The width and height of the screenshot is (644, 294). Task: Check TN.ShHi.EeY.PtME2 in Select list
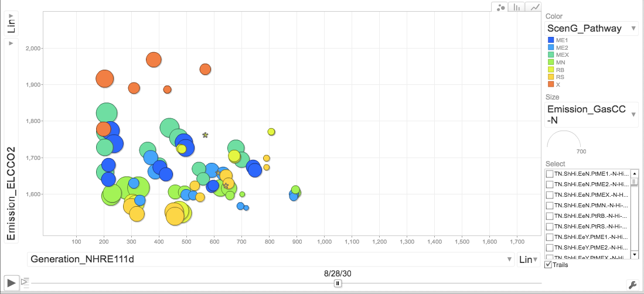pos(550,248)
